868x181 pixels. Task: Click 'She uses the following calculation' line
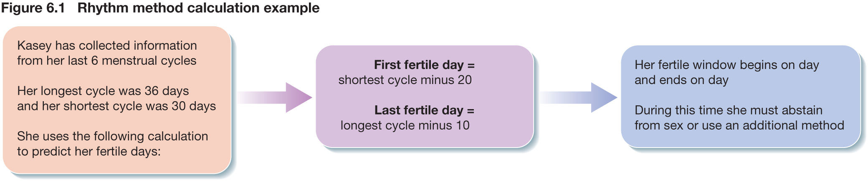click(113, 136)
